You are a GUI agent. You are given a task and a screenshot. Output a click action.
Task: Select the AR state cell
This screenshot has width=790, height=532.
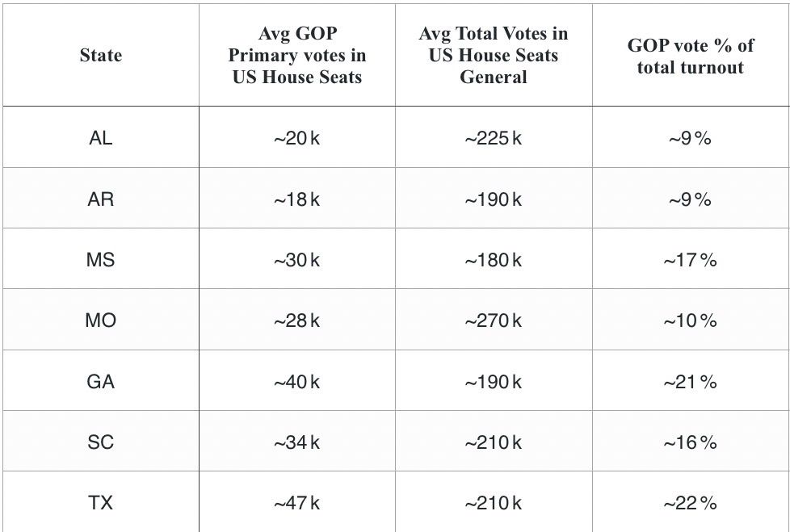[101, 198]
